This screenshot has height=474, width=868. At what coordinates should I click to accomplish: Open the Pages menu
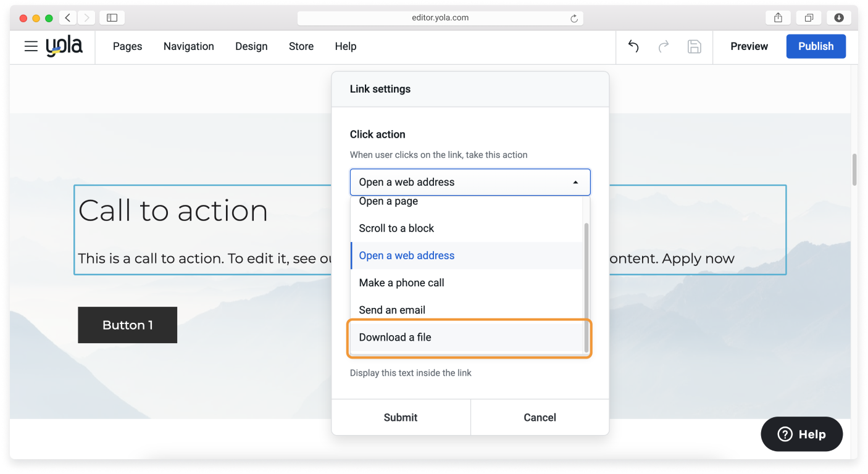(x=127, y=46)
